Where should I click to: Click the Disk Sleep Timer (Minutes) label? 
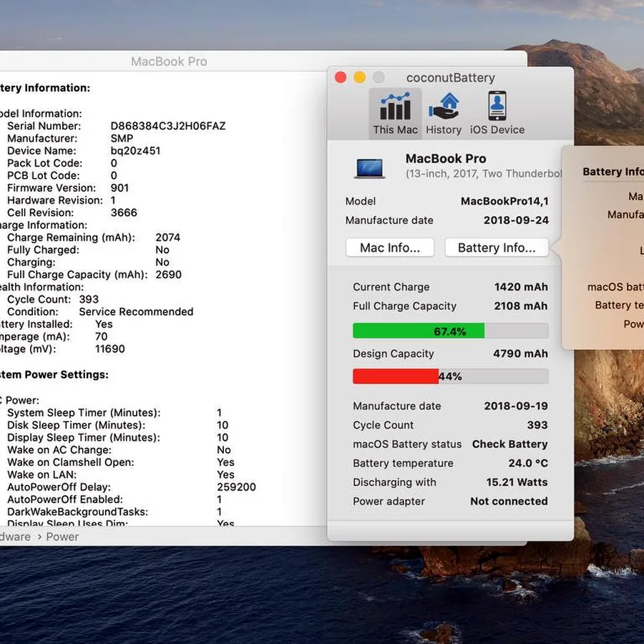pyautogui.click(x=76, y=425)
